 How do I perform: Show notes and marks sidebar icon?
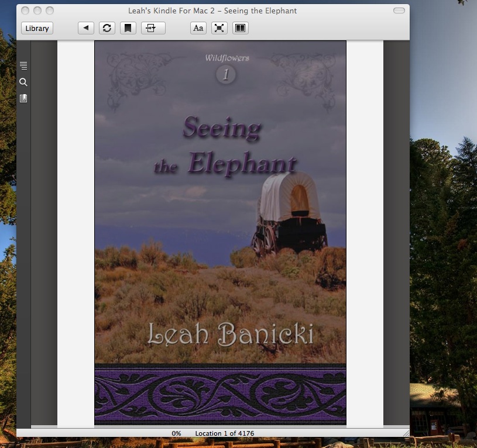[23, 98]
